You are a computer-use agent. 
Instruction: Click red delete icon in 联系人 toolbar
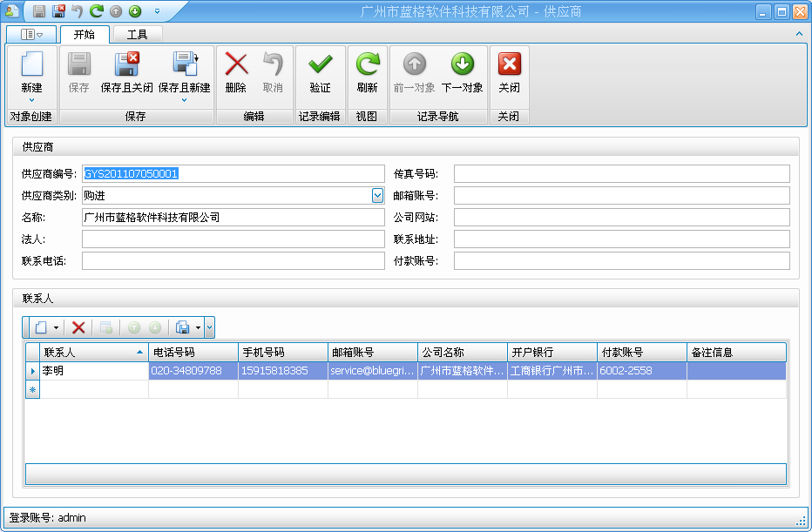click(x=78, y=327)
